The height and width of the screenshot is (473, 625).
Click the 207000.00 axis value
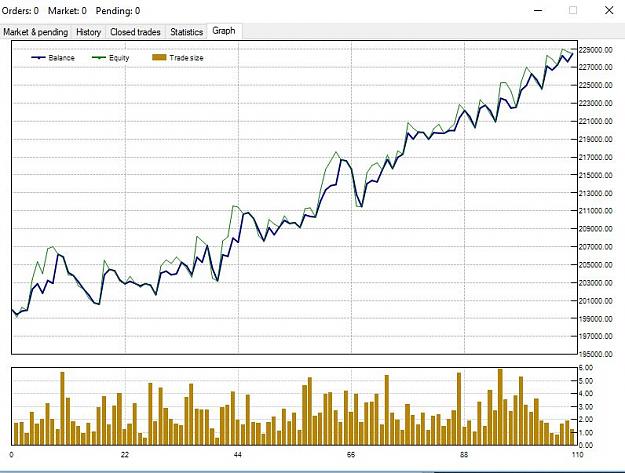click(596, 247)
